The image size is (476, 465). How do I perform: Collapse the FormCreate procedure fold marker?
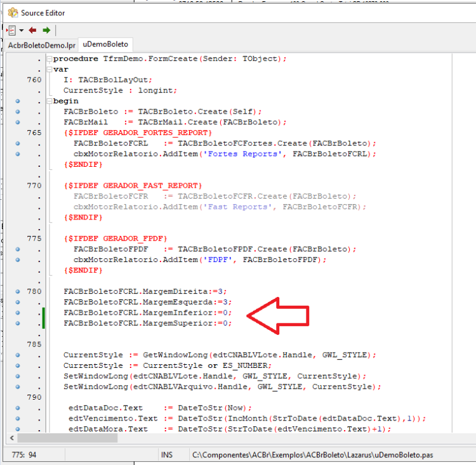[x=50, y=59]
